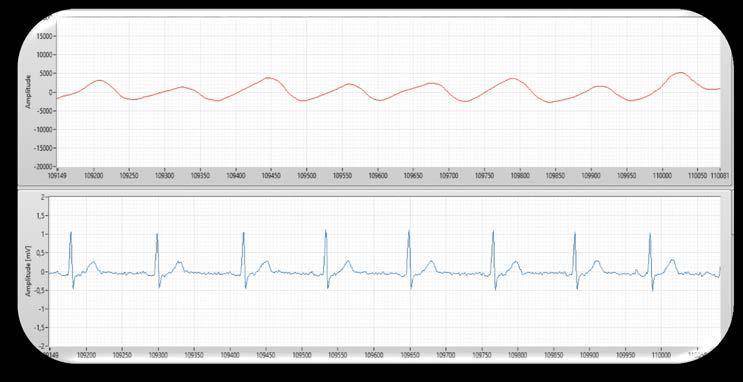
Task: Click the -2 minimum on lower Y axis
Action: pos(41,346)
